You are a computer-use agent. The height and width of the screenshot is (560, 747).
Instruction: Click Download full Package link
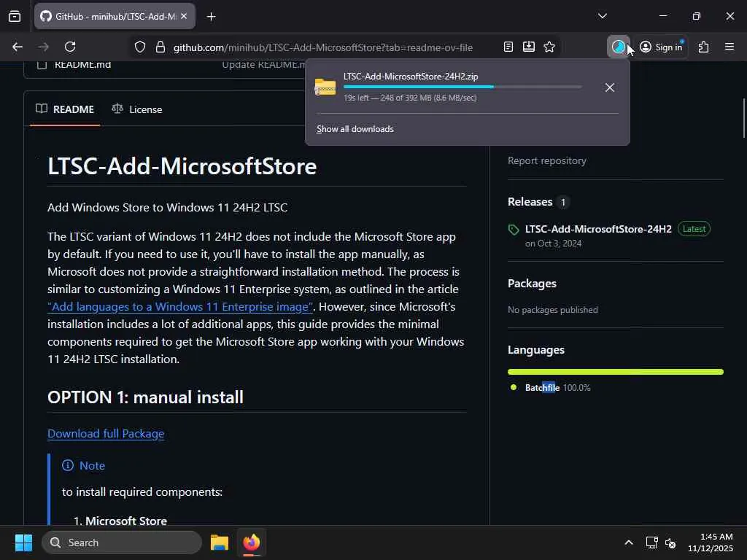coord(106,434)
